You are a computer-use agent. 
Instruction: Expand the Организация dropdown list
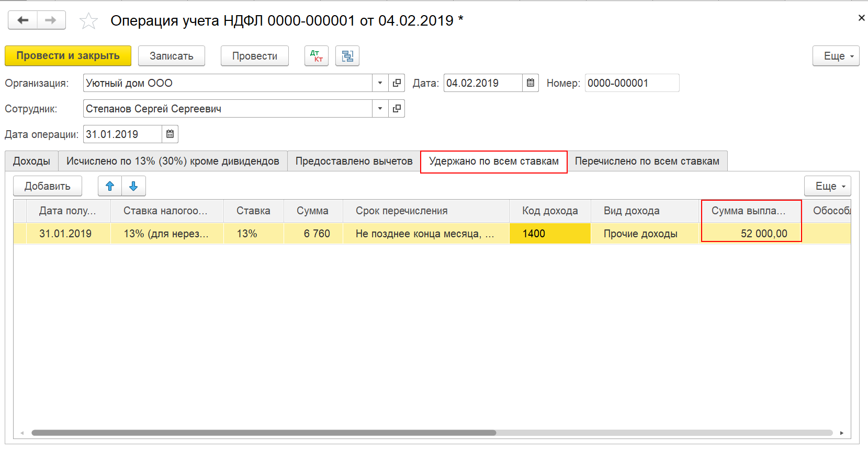point(380,83)
